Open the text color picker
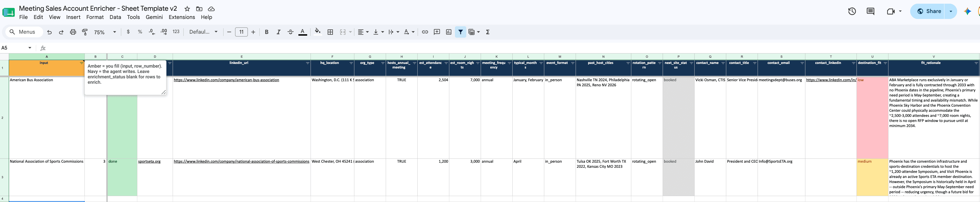This screenshot has width=980, height=202. [302, 32]
